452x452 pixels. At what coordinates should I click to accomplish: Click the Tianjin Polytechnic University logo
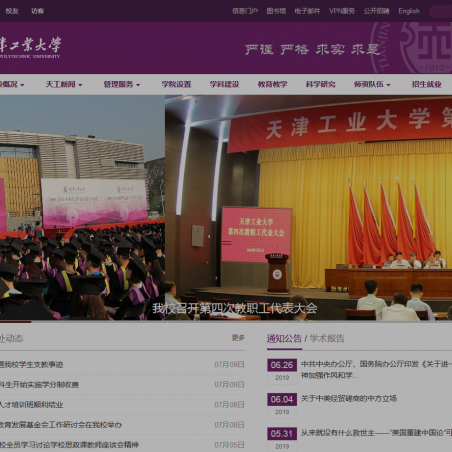pos(30,47)
